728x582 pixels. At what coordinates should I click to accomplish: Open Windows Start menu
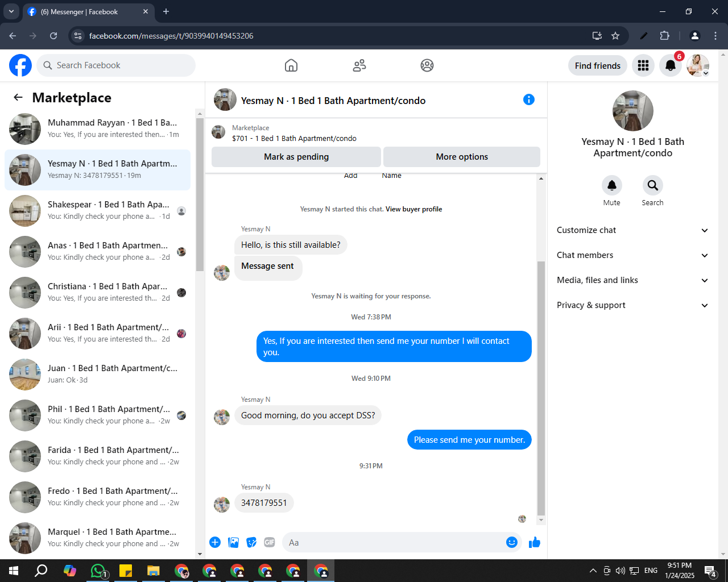[x=14, y=571]
